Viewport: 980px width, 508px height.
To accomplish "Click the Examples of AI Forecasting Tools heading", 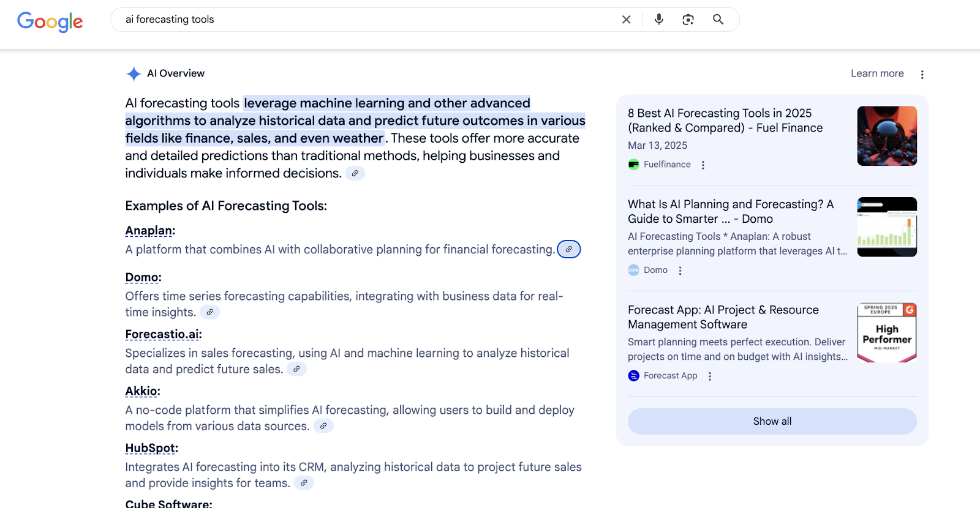I will (x=226, y=206).
